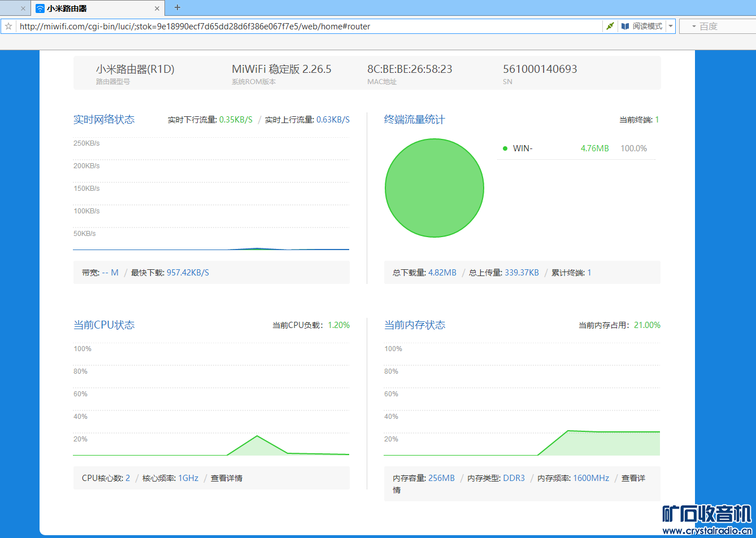Click the 当前内存状态 section heading
Viewport: 756px width, 538px height.
pos(415,325)
